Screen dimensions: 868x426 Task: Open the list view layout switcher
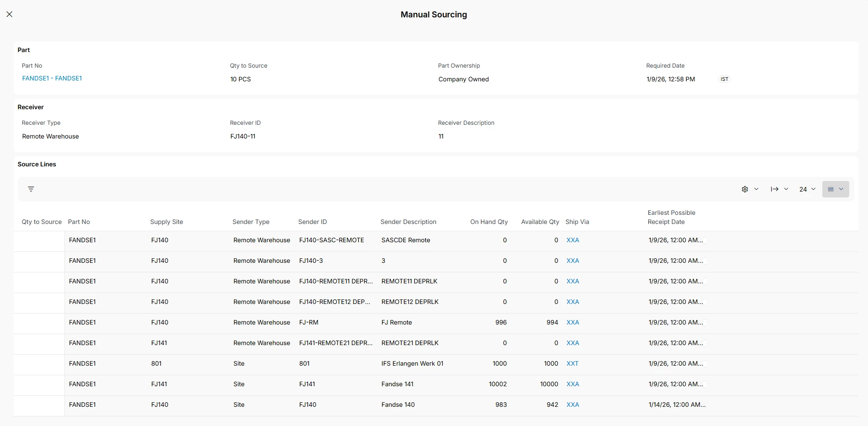pos(835,189)
